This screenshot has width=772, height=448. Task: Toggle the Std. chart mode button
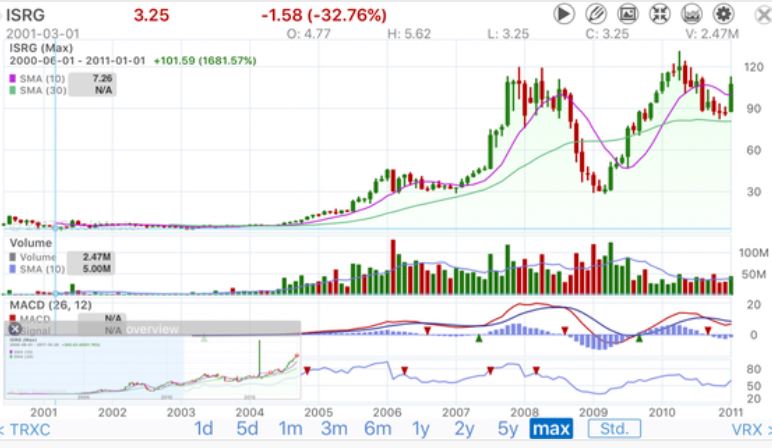(x=613, y=430)
